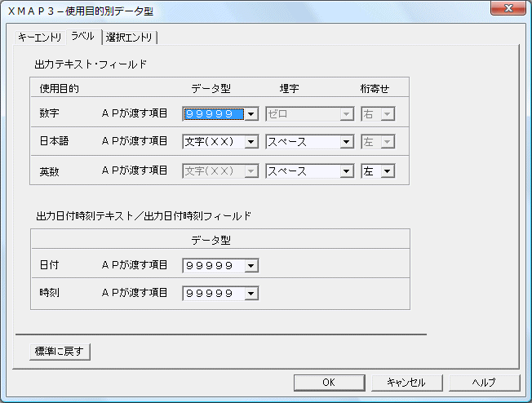This screenshot has width=532, height=403.
Task: Click the スペース field in 英数 row
Action: click(x=303, y=171)
